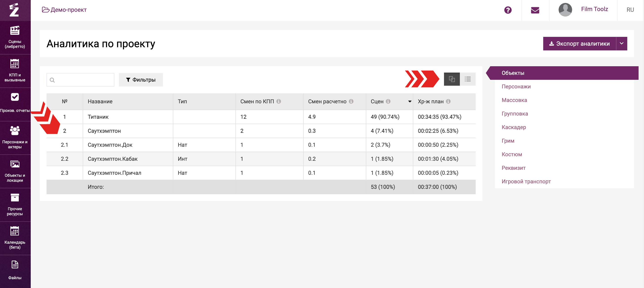Open Экспорт аналитики dropdown arrow

coord(622,43)
